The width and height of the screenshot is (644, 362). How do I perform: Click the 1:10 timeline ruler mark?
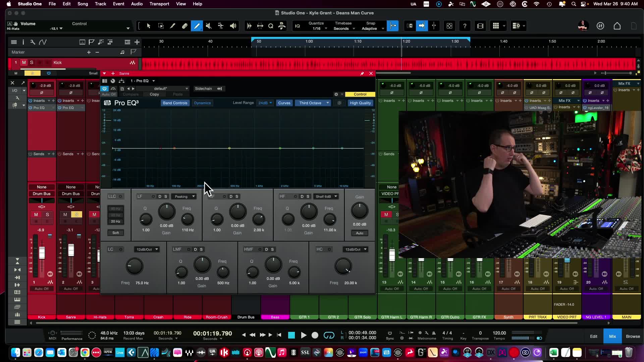[358, 41]
